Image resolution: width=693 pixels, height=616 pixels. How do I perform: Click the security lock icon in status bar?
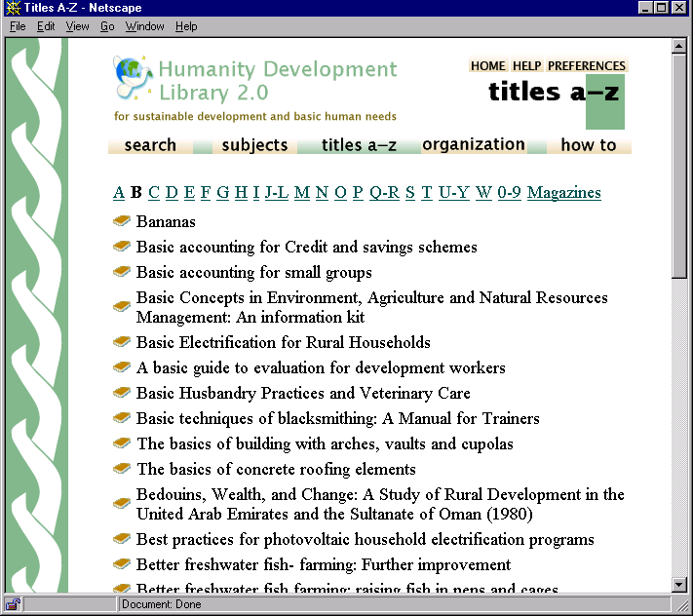13,605
